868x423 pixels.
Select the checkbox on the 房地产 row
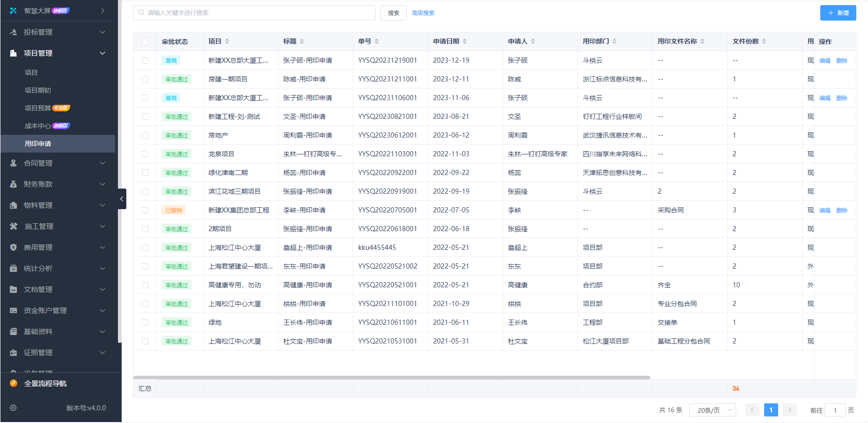145,135
